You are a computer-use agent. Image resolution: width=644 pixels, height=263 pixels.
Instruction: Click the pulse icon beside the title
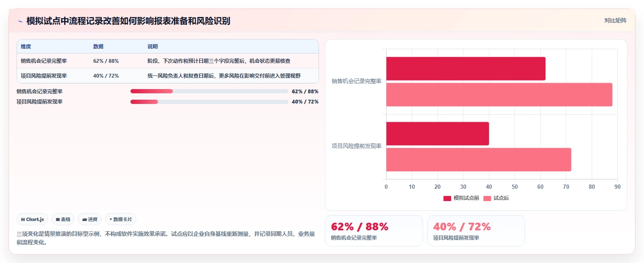[20, 21]
